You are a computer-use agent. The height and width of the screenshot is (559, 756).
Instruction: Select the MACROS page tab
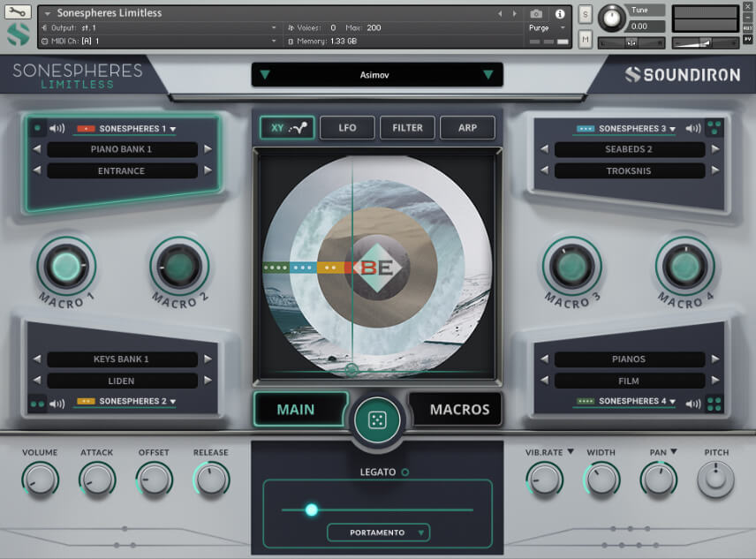click(x=457, y=409)
